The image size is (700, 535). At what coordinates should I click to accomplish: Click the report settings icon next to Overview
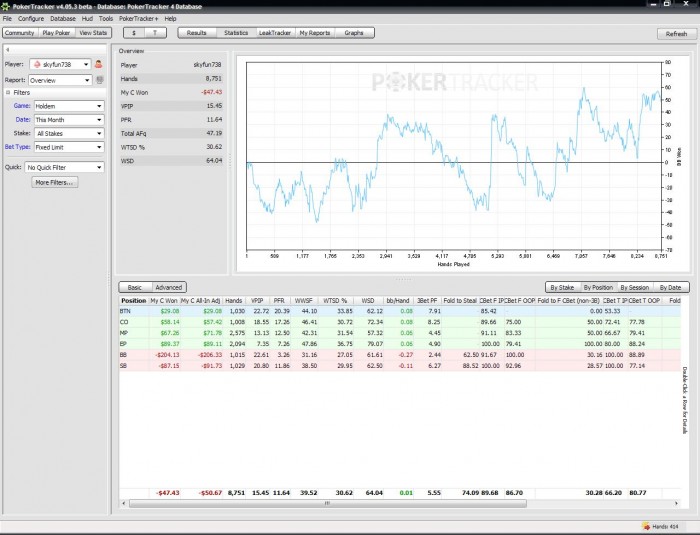(100, 80)
